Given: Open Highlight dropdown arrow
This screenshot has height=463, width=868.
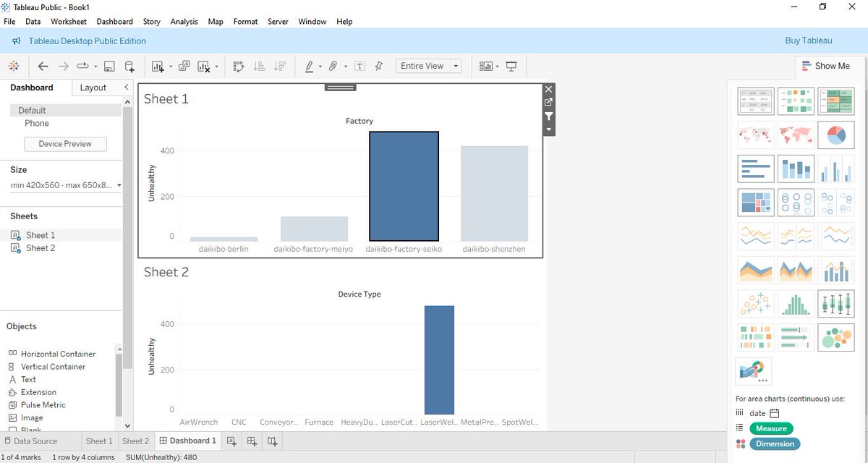Looking at the screenshot, I should coord(322,67).
